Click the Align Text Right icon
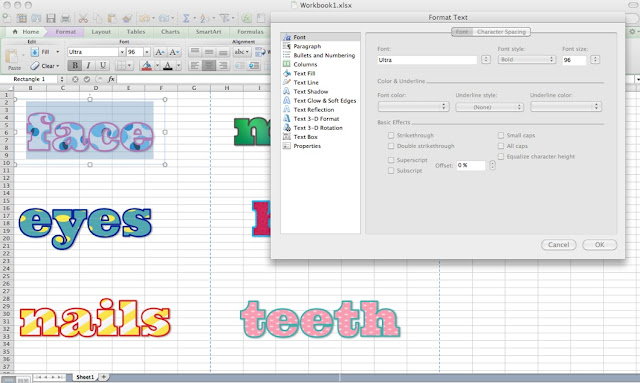 click(x=223, y=65)
